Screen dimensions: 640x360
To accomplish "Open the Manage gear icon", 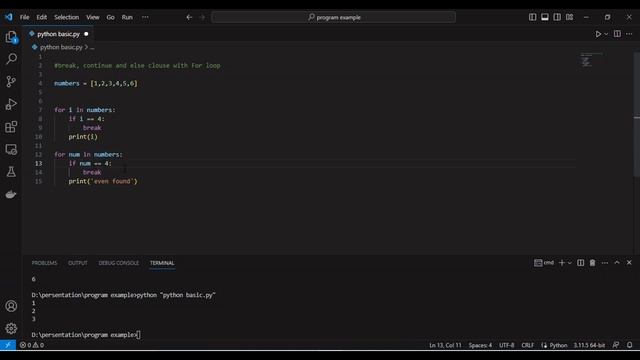I will [11, 329].
